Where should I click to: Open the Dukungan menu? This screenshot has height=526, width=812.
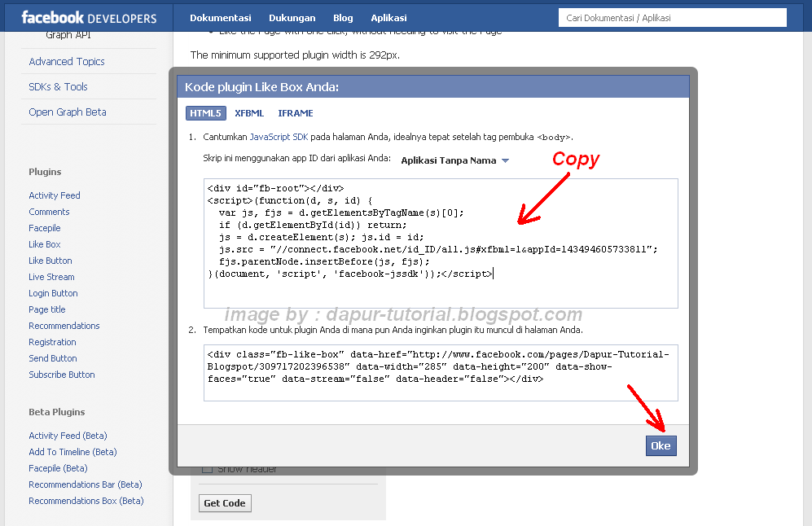click(x=292, y=18)
